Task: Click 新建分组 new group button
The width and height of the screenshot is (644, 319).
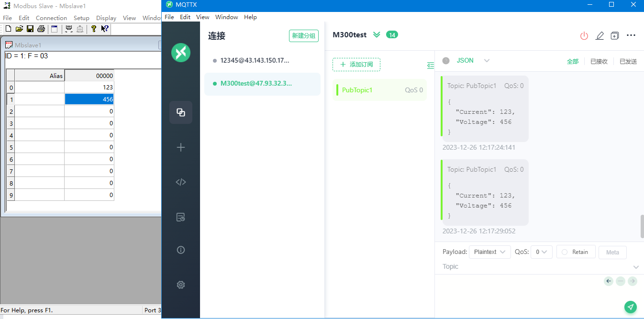Action: point(304,36)
